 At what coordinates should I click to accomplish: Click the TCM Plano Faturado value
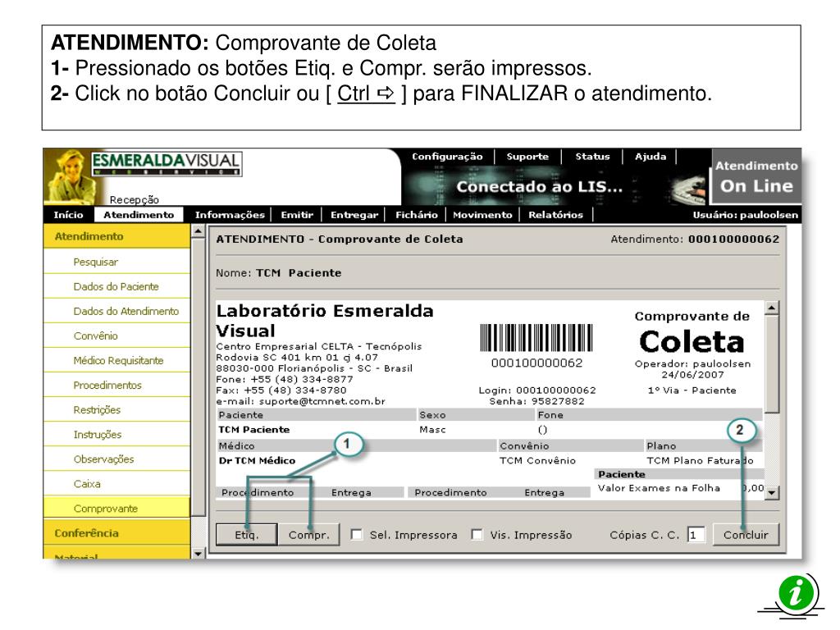point(700,461)
